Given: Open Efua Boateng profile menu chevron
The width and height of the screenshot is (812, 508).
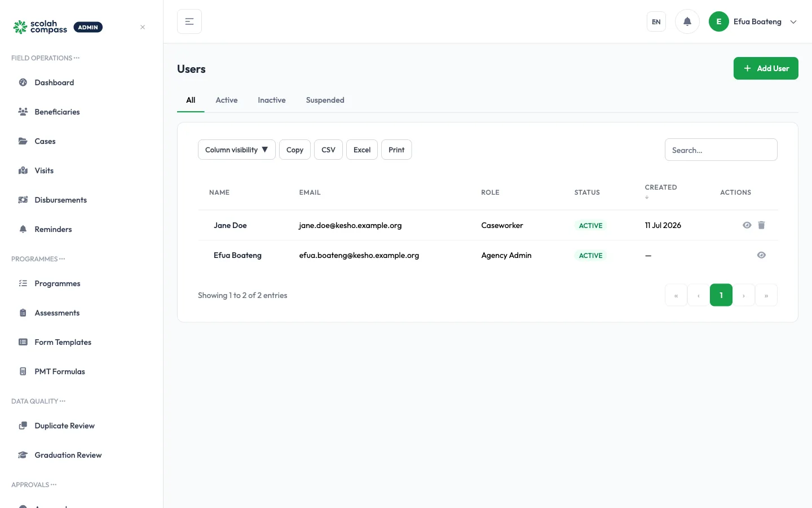Looking at the screenshot, I should 793,22.
